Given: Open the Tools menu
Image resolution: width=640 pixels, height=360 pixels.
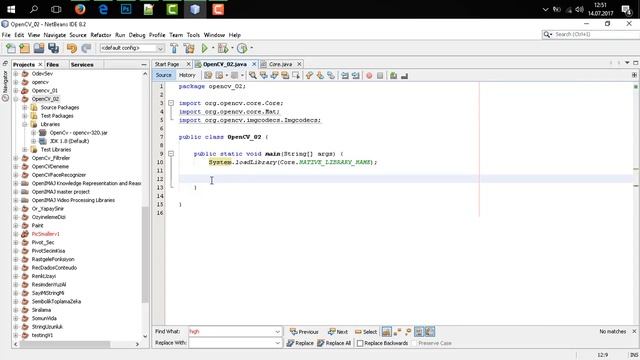Looking at the screenshot, I should tap(193, 35).
